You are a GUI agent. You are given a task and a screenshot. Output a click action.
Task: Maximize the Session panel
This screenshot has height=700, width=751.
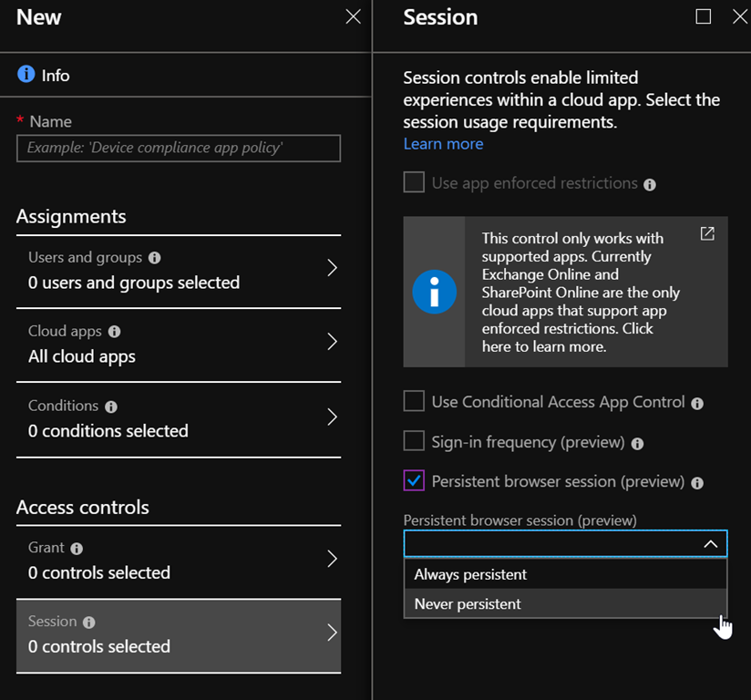point(703,16)
